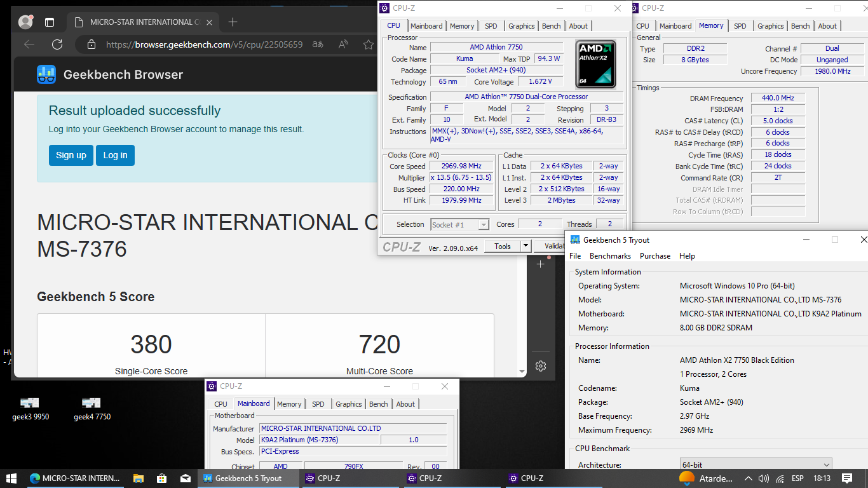Go back with the browser back arrow
The height and width of the screenshot is (488, 868).
29,44
